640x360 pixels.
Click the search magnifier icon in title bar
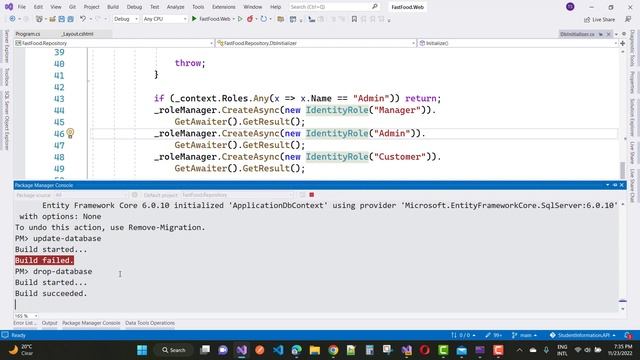375,7
